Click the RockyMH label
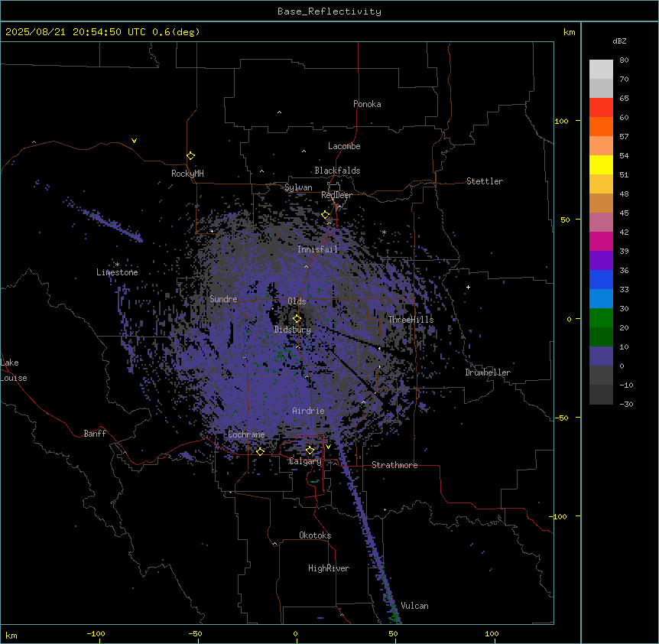This screenshot has height=644, width=659. tap(187, 174)
